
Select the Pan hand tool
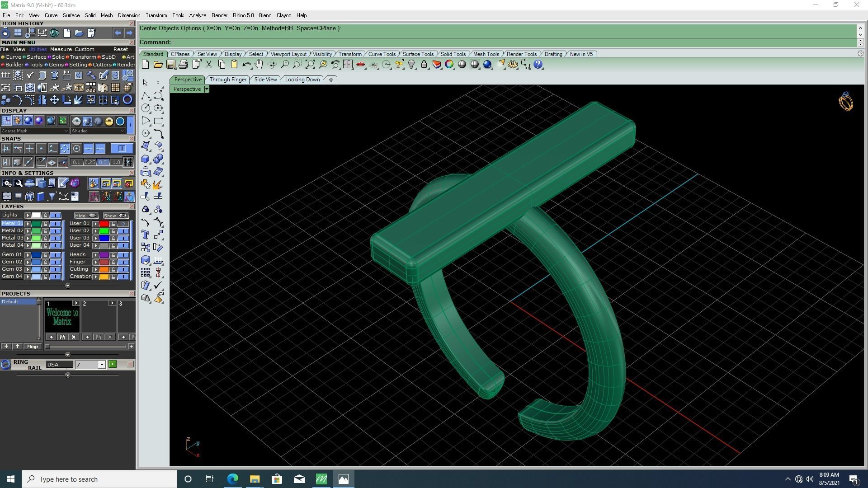tap(259, 65)
